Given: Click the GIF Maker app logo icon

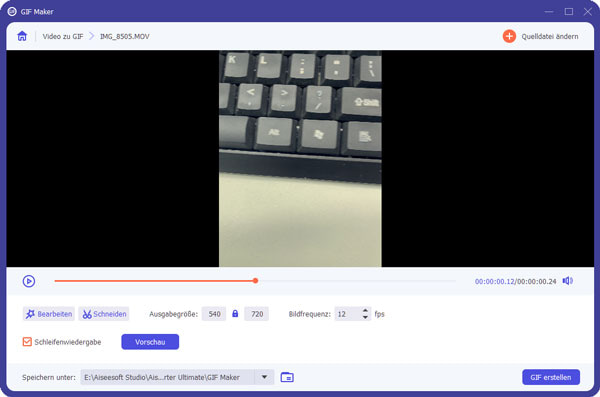Looking at the screenshot, I should point(12,11).
